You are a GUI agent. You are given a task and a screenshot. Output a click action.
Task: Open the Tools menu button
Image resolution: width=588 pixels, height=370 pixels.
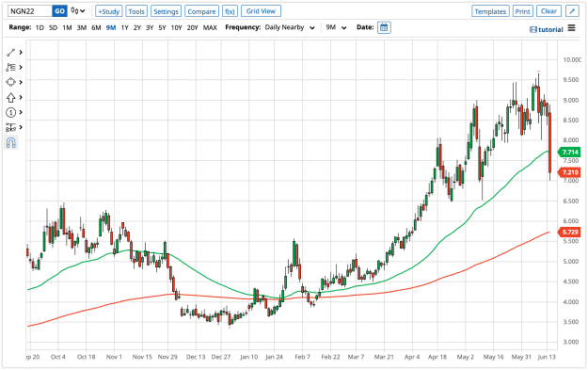pyautogui.click(x=136, y=11)
